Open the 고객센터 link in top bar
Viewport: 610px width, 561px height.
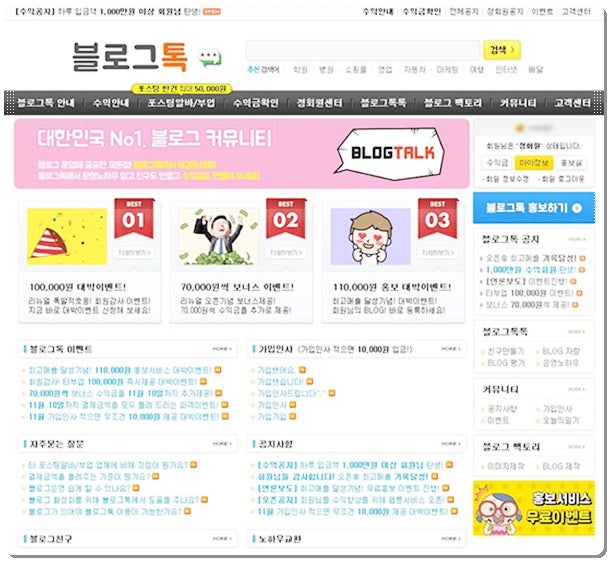[576, 12]
